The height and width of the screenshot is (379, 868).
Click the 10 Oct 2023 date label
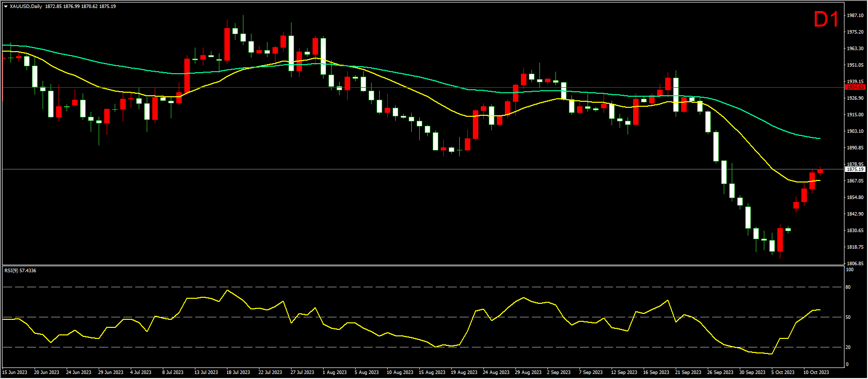point(816,372)
